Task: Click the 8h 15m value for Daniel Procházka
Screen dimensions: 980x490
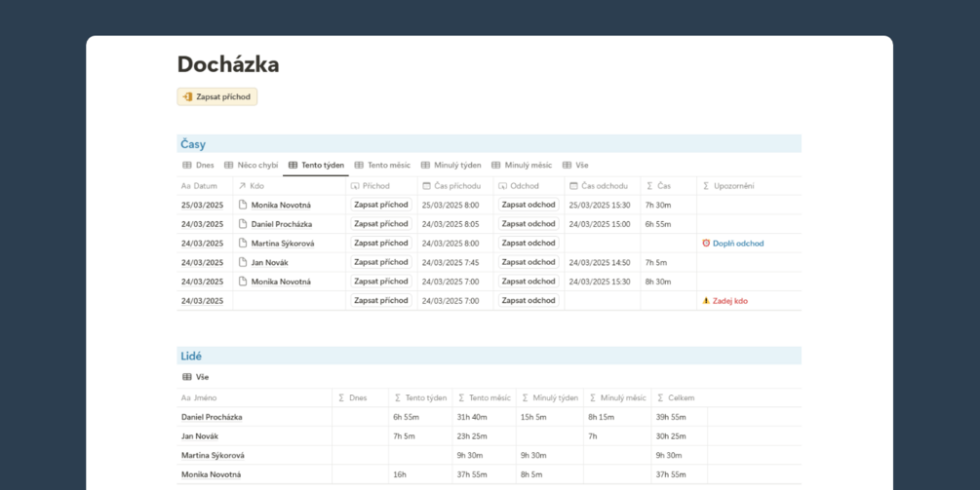Action: point(602,417)
